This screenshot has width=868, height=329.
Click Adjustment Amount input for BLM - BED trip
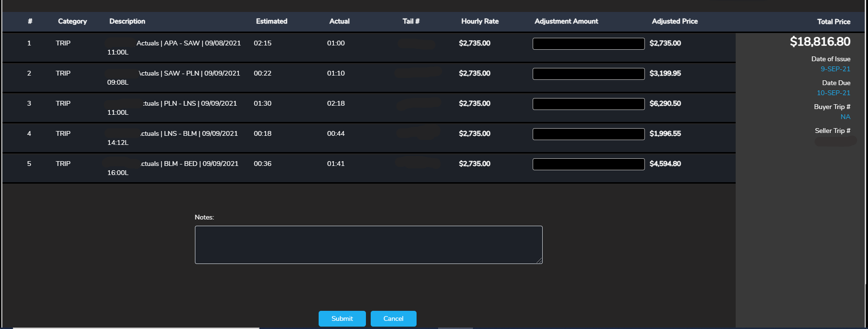coord(588,164)
